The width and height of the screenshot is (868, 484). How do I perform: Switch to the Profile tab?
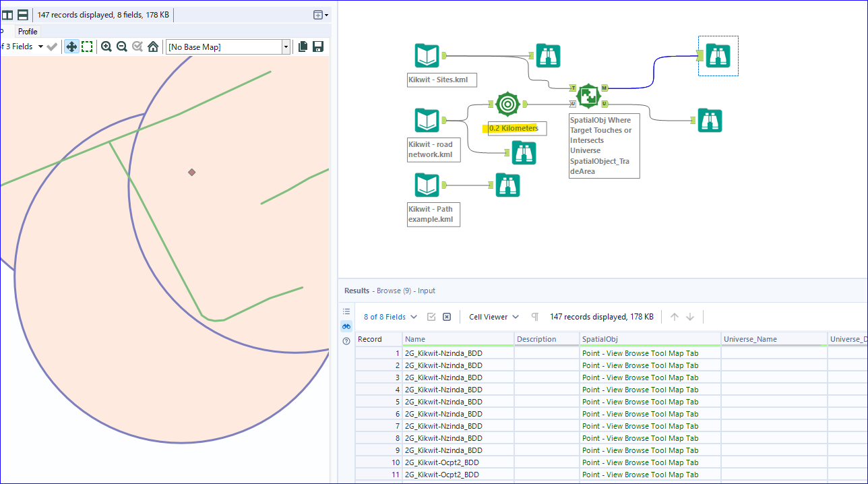[27, 31]
